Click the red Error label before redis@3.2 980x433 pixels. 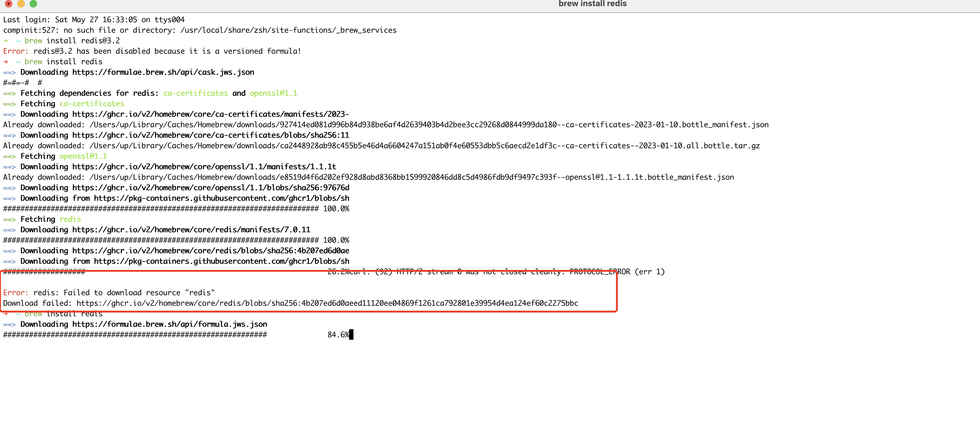(15, 51)
